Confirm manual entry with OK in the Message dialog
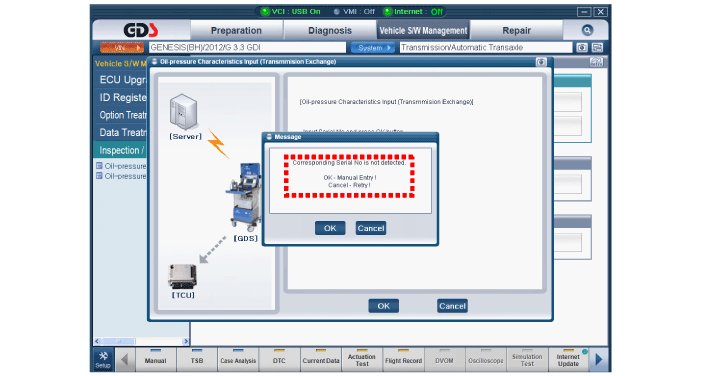The width and height of the screenshot is (701, 376). click(330, 228)
